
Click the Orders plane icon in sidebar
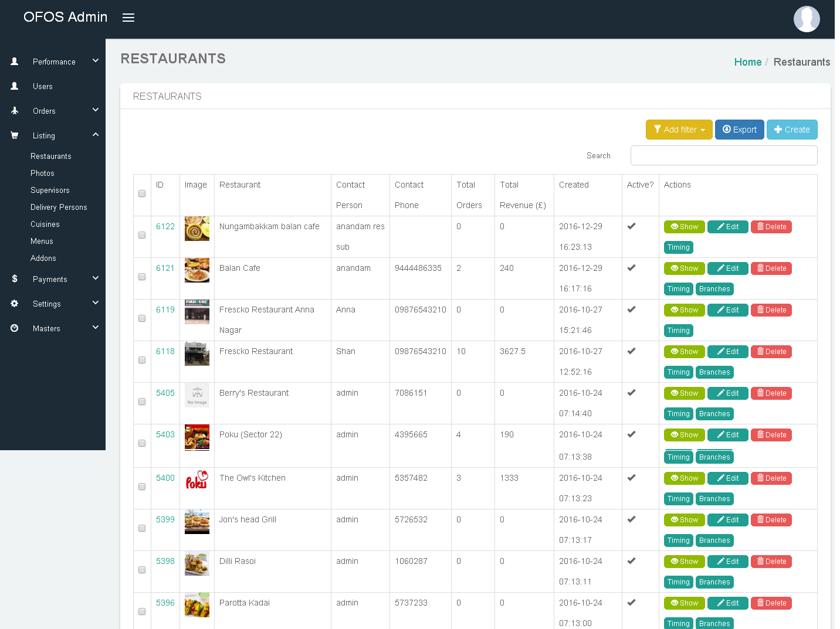pyautogui.click(x=15, y=111)
